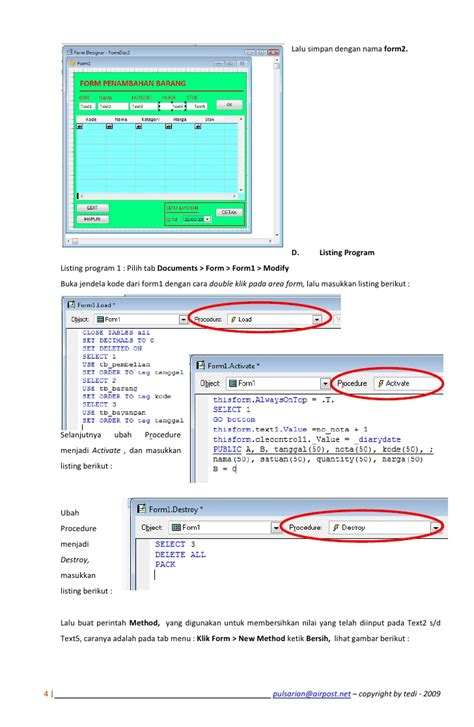
Task: Click the FORM PENAMBAHAN BARANG title label
Action: (x=133, y=83)
